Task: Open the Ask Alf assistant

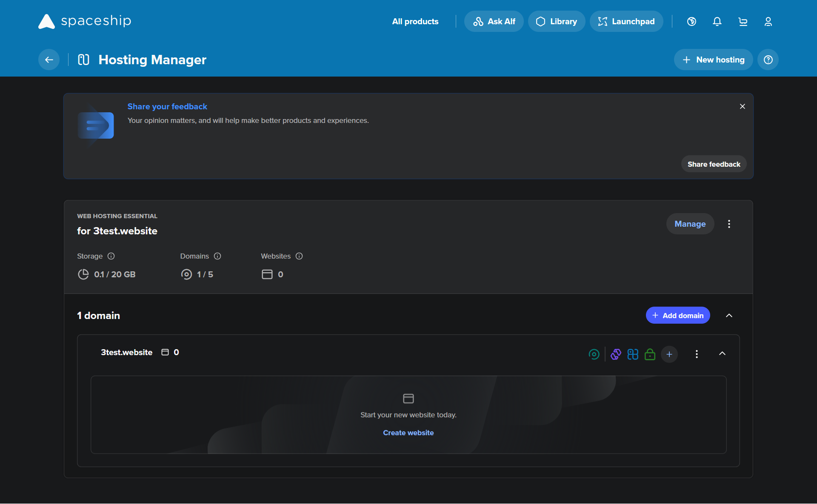Action: point(494,21)
